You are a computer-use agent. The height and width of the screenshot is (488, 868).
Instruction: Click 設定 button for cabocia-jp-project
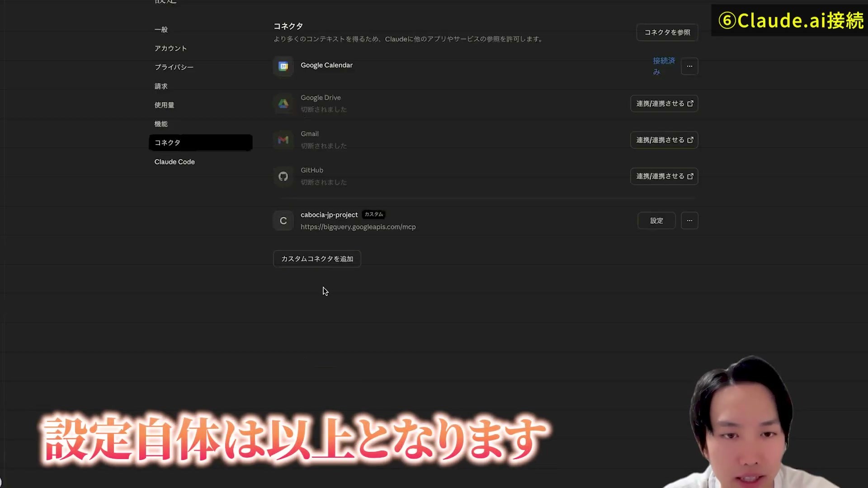(x=656, y=221)
